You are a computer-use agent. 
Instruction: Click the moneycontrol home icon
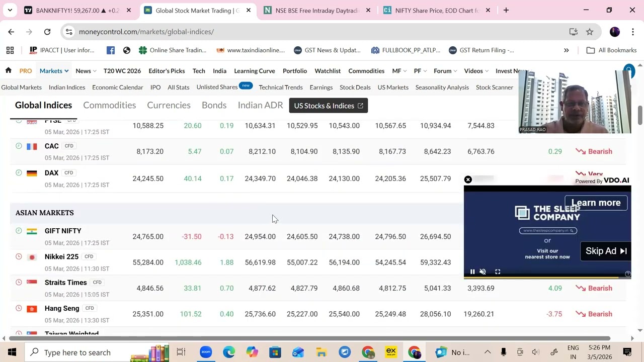pos(9,70)
